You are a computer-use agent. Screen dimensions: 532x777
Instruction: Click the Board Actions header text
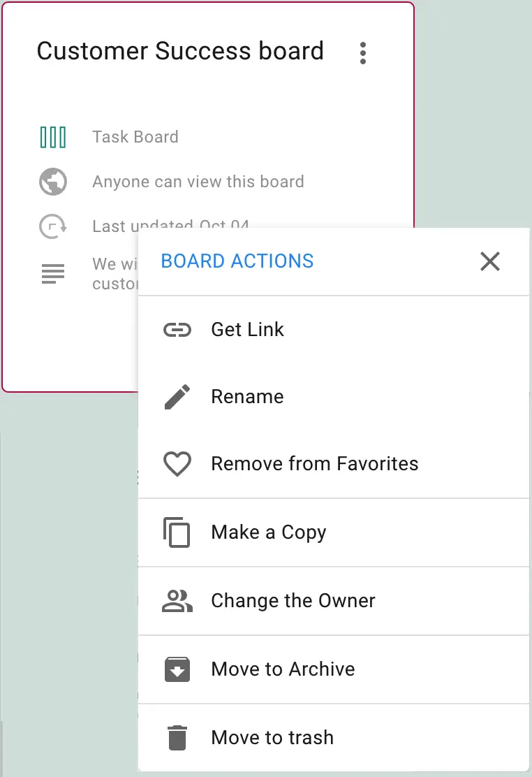(237, 261)
